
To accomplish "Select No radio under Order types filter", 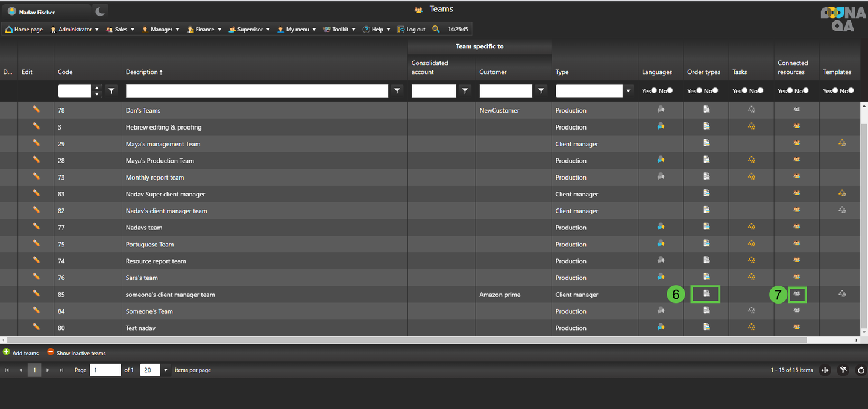I will [715, 90].
